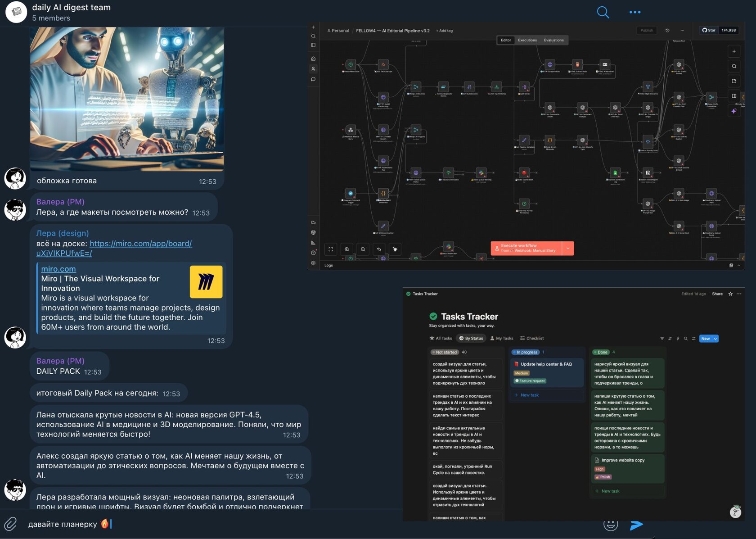
Task: Click the undo arrow on n8n canvas
Action: coord(379,249)
